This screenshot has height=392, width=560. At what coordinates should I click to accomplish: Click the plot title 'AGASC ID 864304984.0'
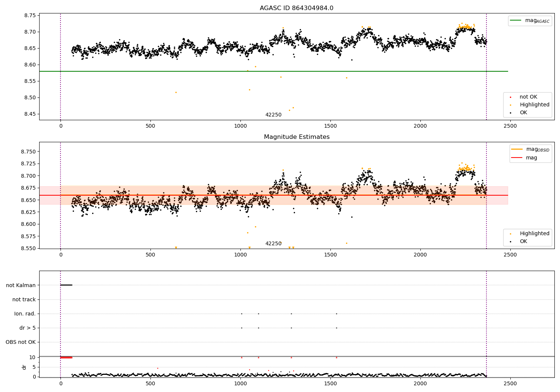tap(296, 8)
